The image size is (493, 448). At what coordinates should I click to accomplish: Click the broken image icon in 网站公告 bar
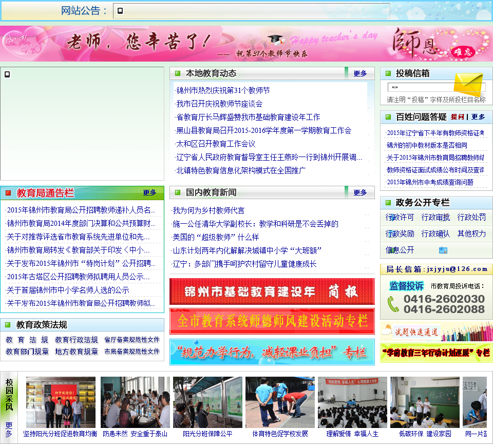coord(120,11)
